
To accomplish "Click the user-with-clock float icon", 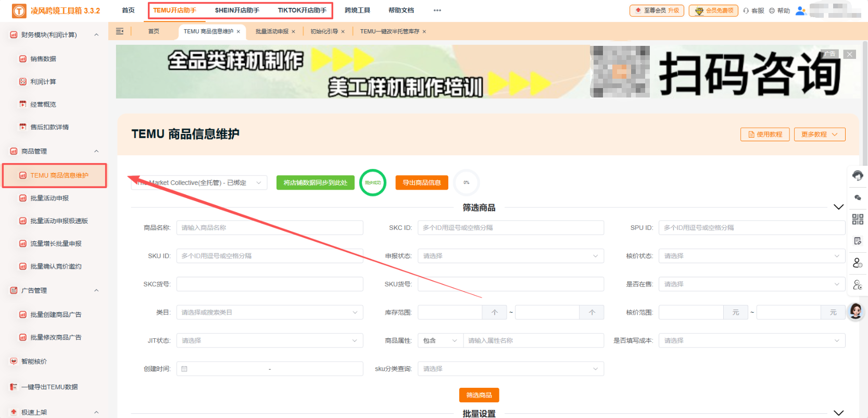I will pyautogui.click(x=858, y=263).
